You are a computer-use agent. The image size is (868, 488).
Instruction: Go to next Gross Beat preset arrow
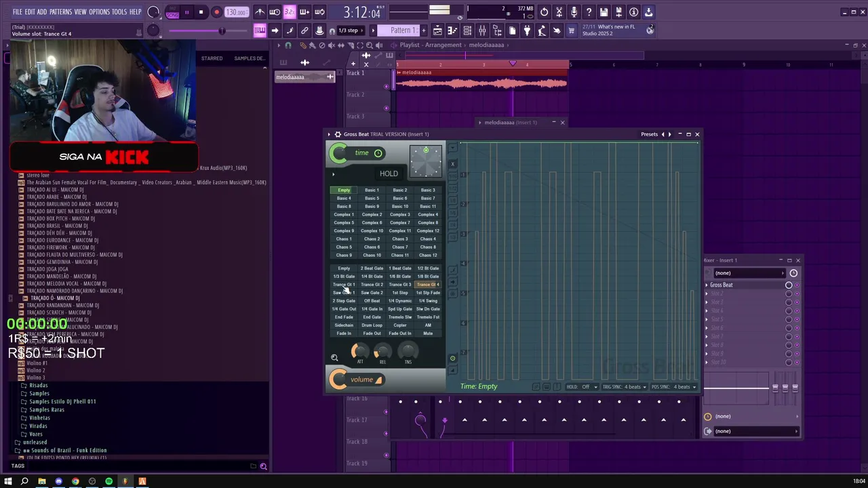669,134
